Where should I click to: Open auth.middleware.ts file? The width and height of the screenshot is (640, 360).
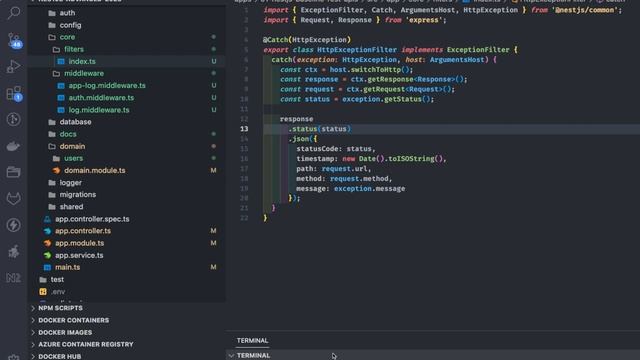(x=101, y=98)
